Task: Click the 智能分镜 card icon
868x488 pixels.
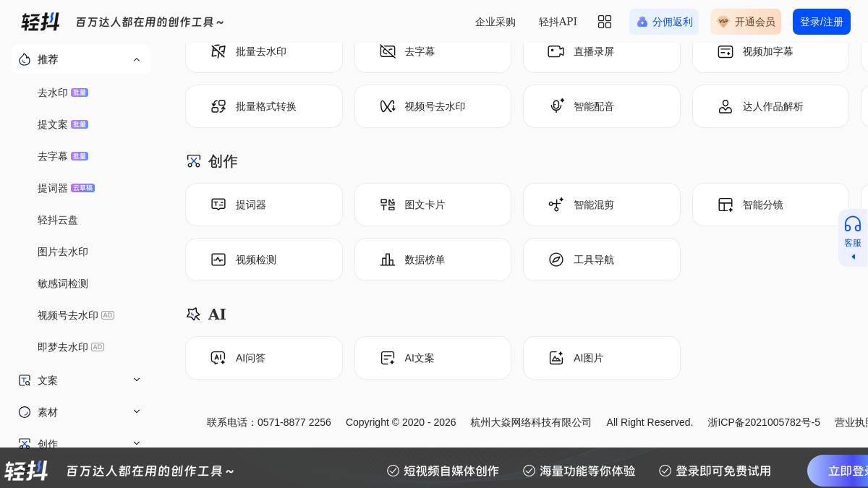Action: tap(726, 205)
